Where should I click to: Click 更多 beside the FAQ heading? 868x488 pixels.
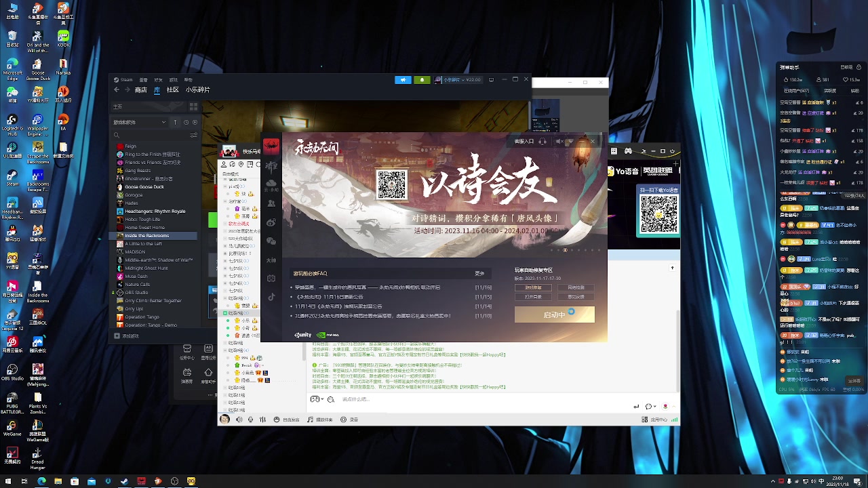tap(479, 273)
